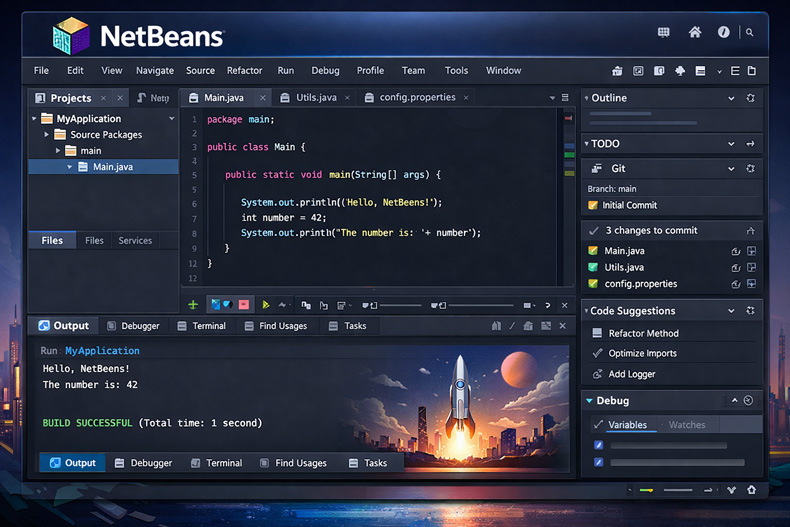Click the NetBeans cube logo

click(x=71, y=36)
